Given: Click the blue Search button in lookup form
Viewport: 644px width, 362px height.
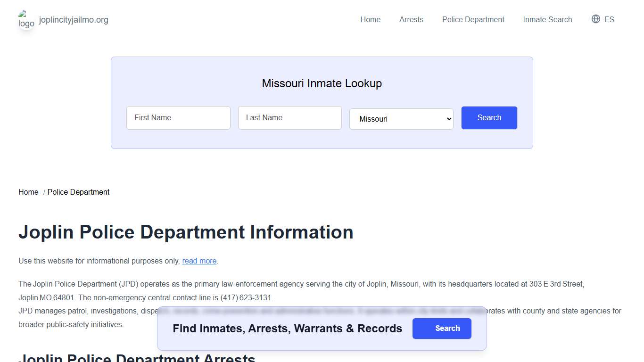Looking at the screenshot, I should pyautogui.click(x=489, y=118).
